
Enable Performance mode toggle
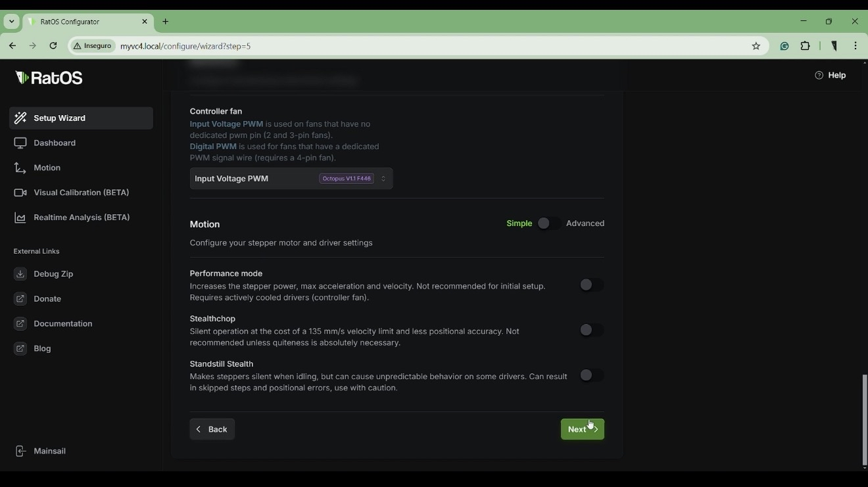click(x=591, y=285)
